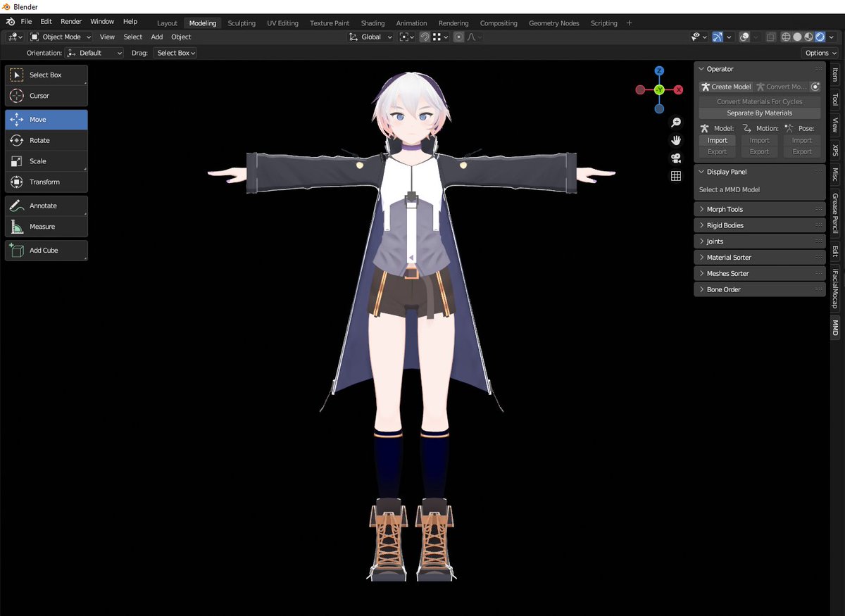Select the Rotate tool

tap(46, 141)
